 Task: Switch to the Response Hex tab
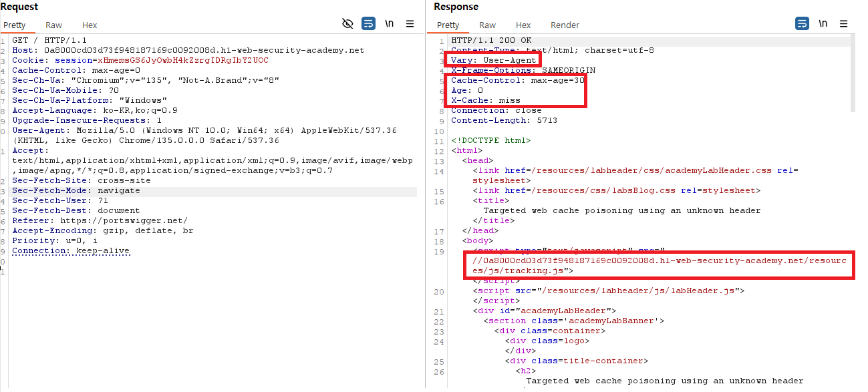[523, 25]
